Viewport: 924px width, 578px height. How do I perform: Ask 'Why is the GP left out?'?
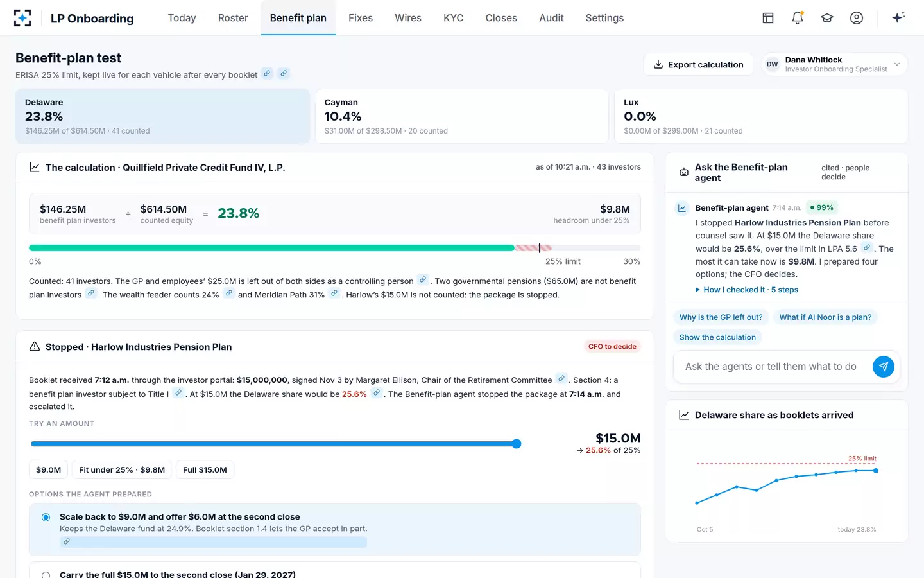pyautogui.click(x=721, y=317)
